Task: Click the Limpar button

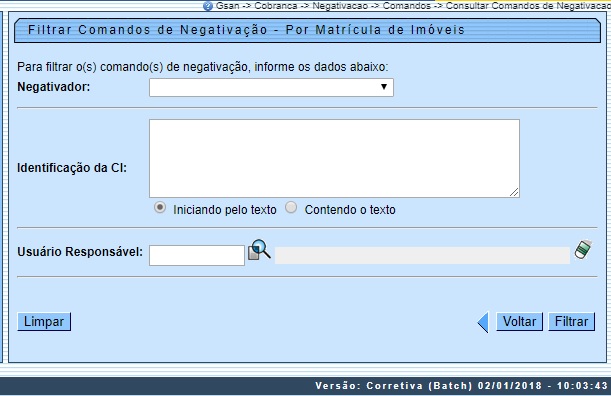Action: pyautogui.click(x=44, y=322)
